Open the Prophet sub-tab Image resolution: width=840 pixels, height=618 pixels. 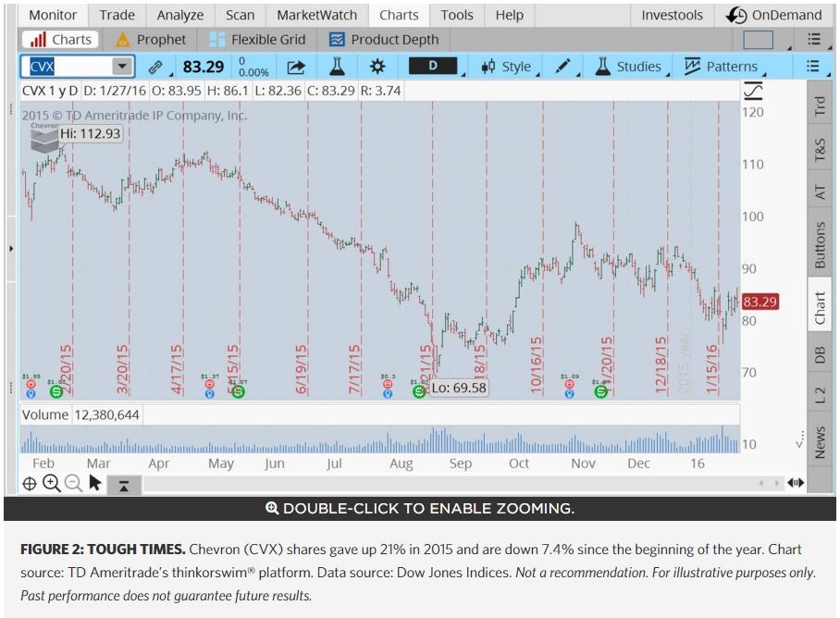[x=151, y=40]
